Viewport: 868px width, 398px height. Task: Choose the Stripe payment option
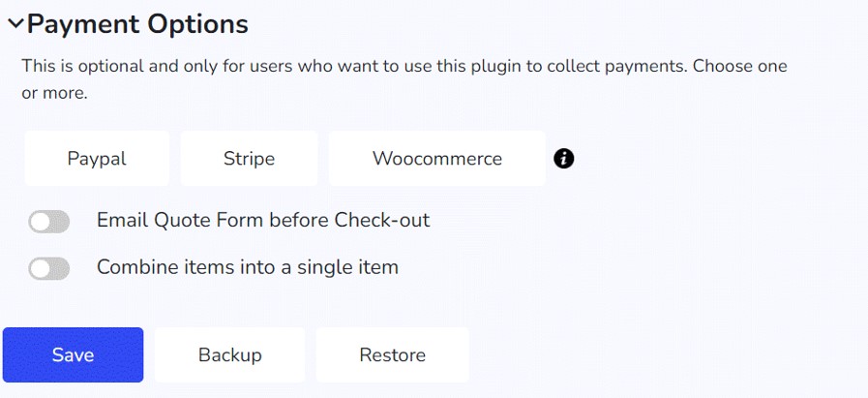249,159
